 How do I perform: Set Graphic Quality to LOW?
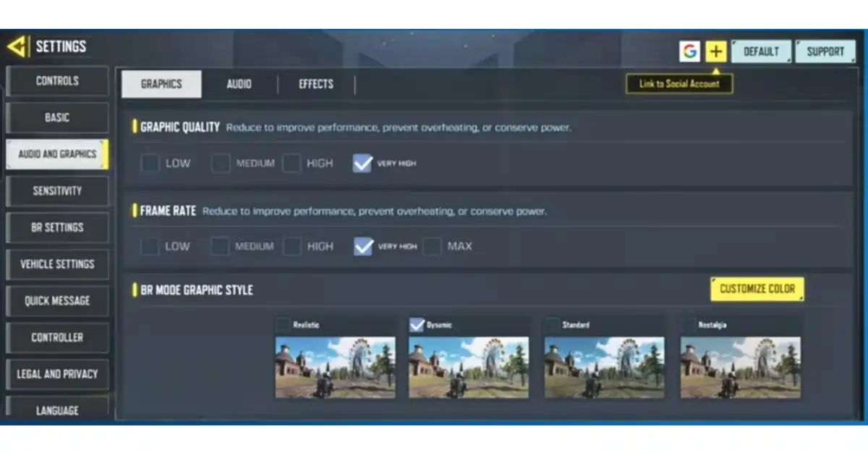150,163
